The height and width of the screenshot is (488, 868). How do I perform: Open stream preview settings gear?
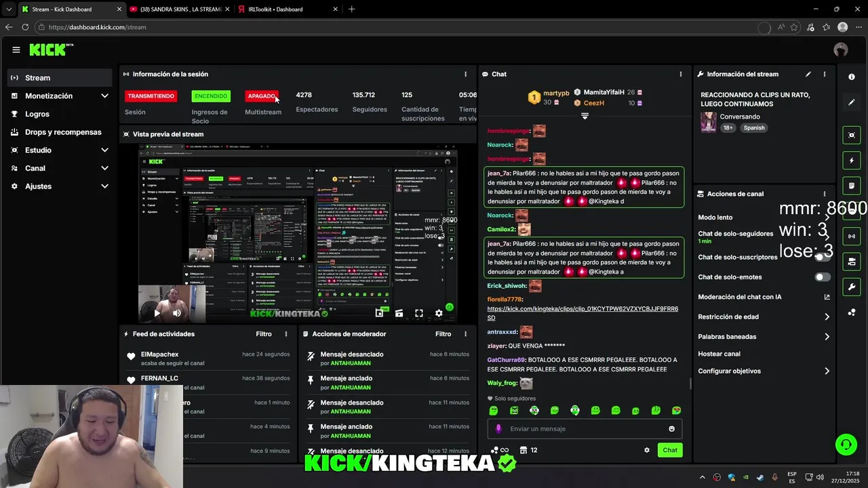point(439,313)
